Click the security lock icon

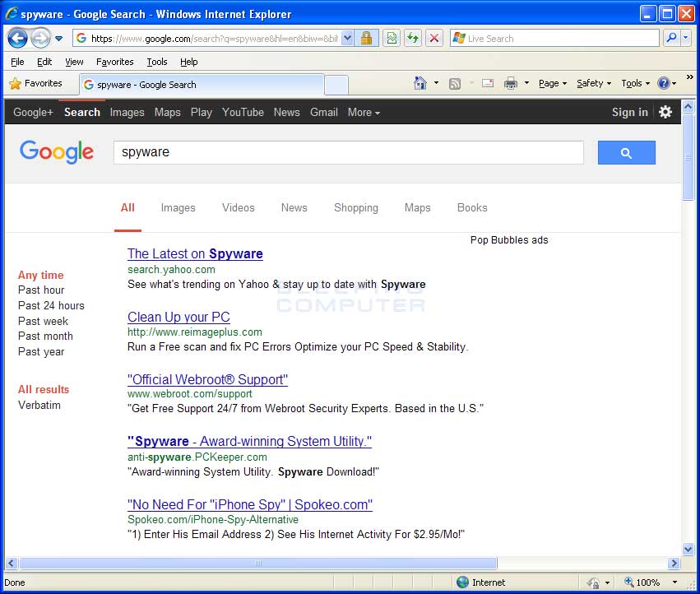[366, 39]
